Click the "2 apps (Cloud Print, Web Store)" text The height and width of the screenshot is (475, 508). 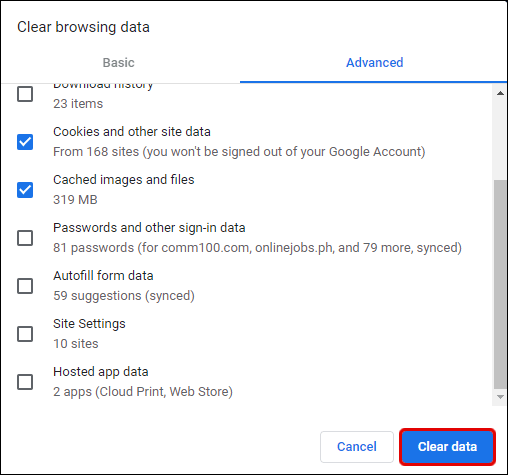143,392
